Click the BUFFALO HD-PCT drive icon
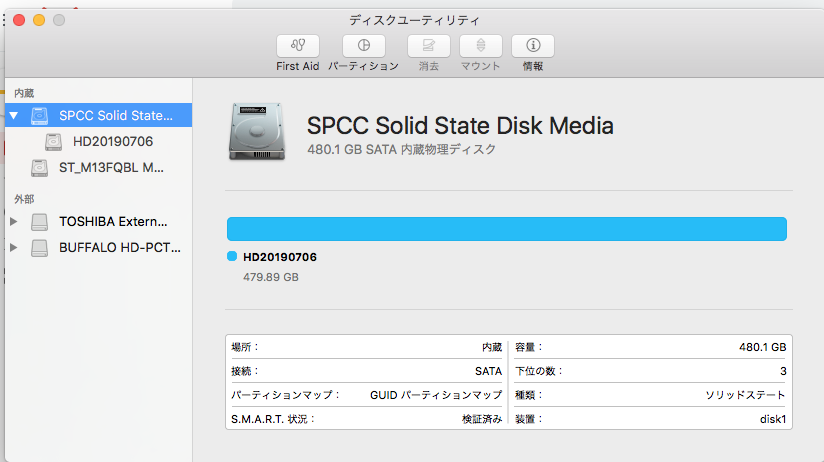The image size is (824, 462). point(39,246)
